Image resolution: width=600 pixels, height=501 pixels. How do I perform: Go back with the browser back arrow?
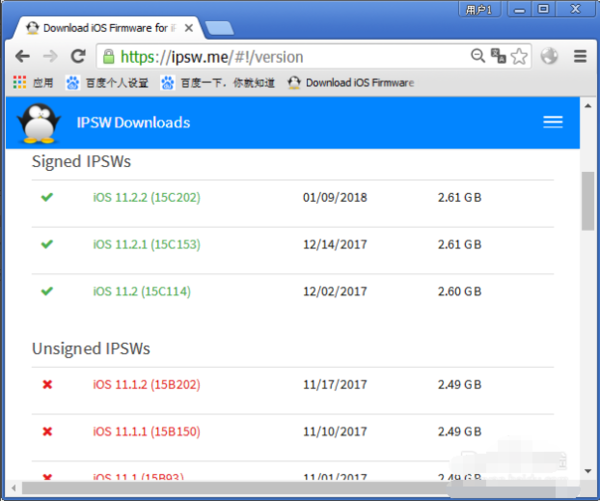22,57
